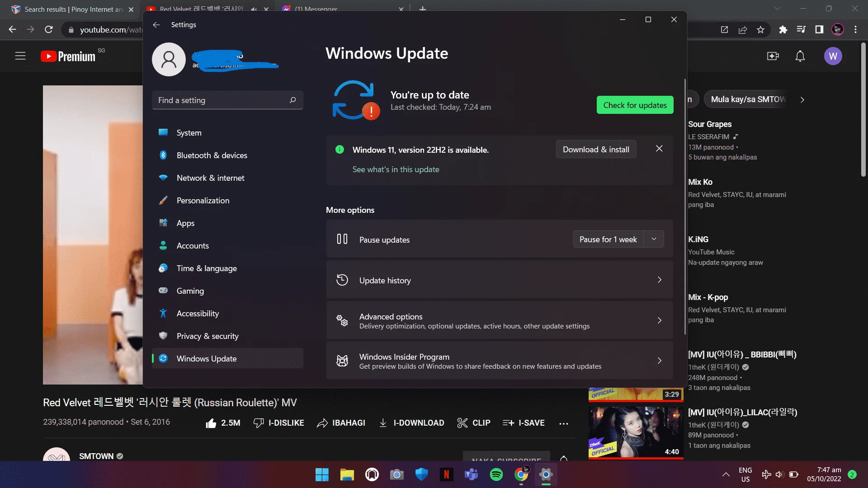Viewport: 868px width, 488px height.
Task: Open Update history page
Action: pos(499,280)
